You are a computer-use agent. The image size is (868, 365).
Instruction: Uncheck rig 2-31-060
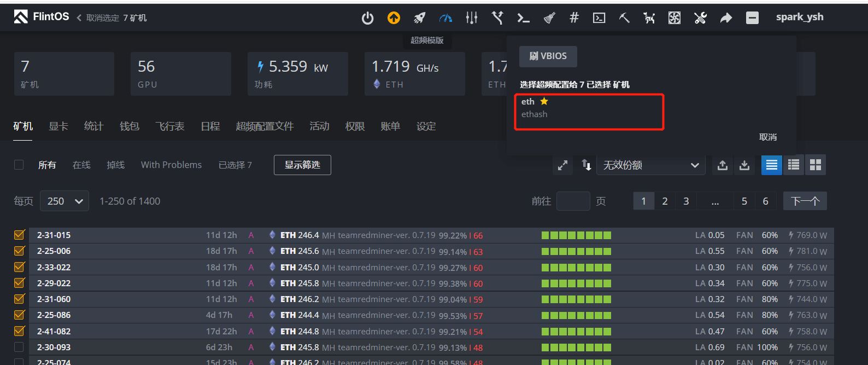[x=19, y=299]
